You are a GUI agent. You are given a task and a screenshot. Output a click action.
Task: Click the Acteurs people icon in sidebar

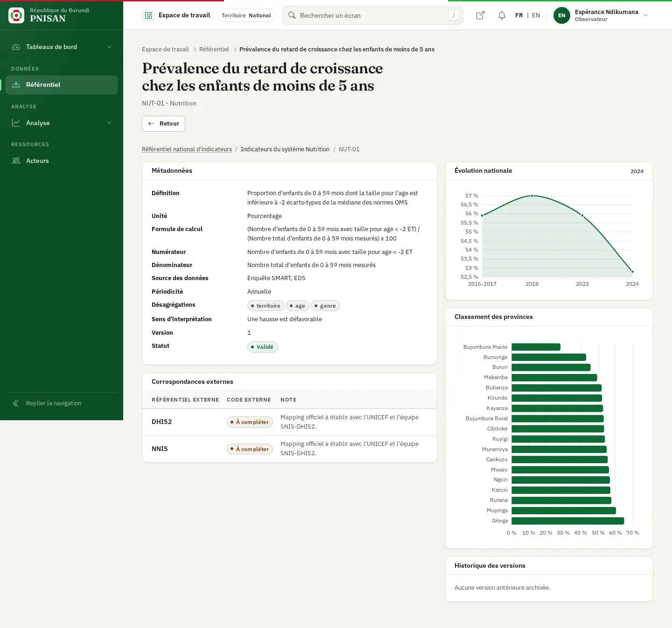tap(16, 161)
